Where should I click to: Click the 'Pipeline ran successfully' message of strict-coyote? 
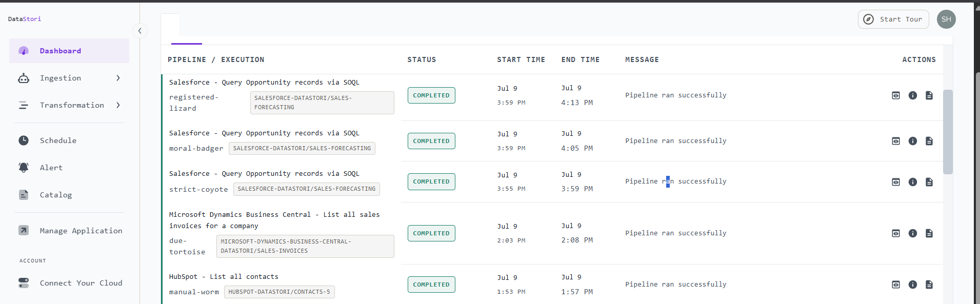tap(675, 181)
